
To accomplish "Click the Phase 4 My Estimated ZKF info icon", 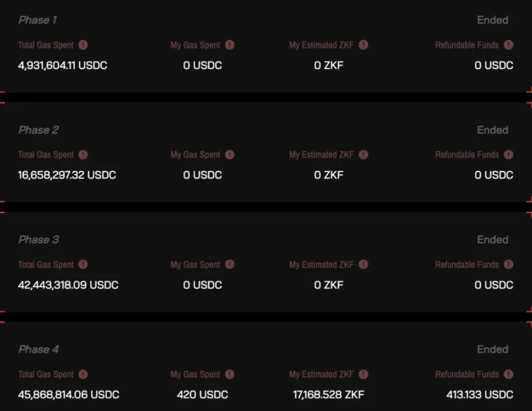I will pos(363,374).
